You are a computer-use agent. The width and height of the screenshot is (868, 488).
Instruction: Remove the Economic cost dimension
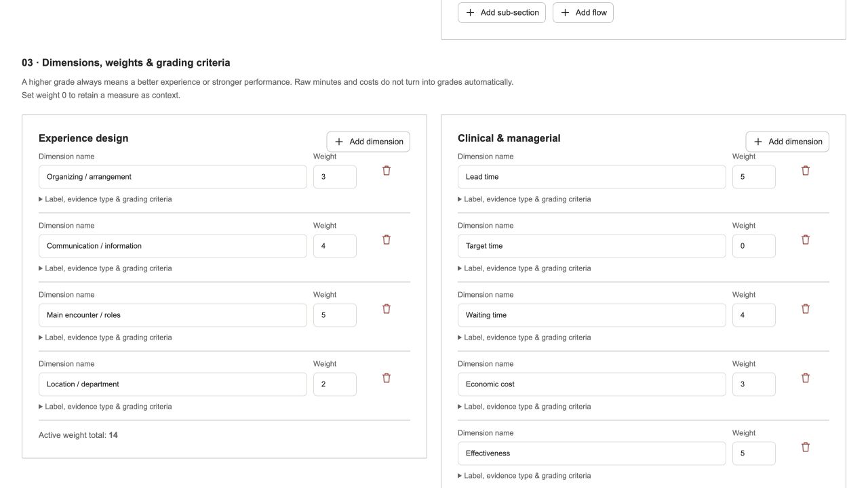pos(806,378)
